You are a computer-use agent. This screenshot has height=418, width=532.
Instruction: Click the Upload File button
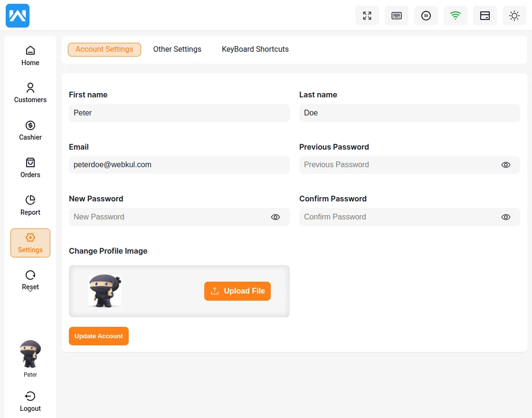[x=237, y=291]
